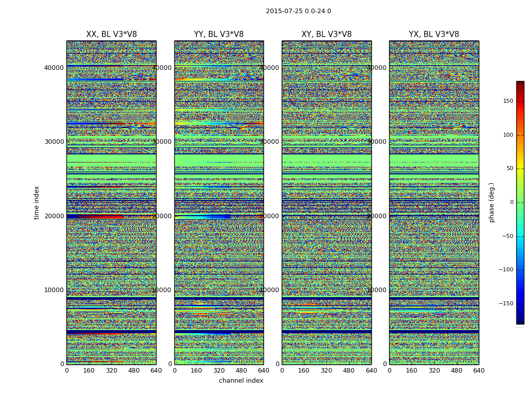Click the date title 2015-07-25 0.0-24.0
This screenshot has width=532, height=405.
[x=298, y=11]
